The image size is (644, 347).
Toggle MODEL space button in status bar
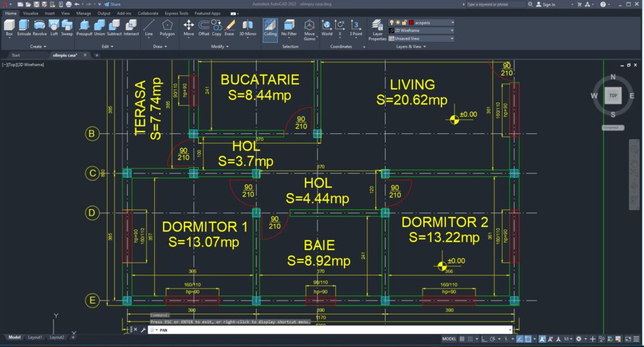click(449, 339)
